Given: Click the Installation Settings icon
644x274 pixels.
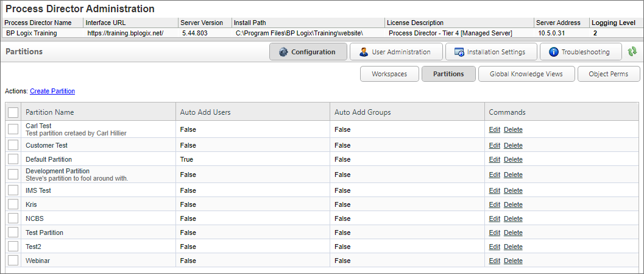Looking at the screenshot, I should [x=459, y=52].
